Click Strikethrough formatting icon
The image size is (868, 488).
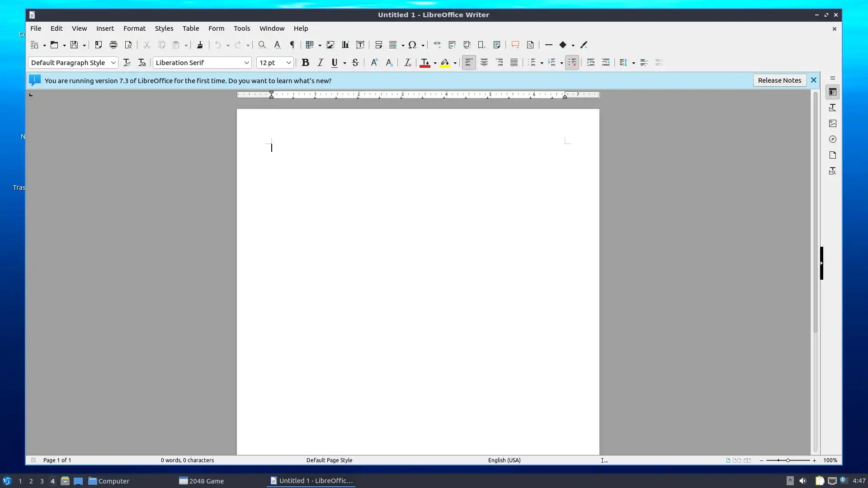(x=355, y=63)
